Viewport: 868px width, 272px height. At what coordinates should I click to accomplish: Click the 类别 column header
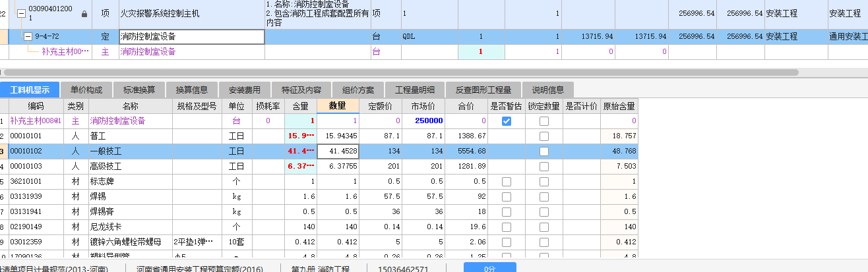coord(75,106)
